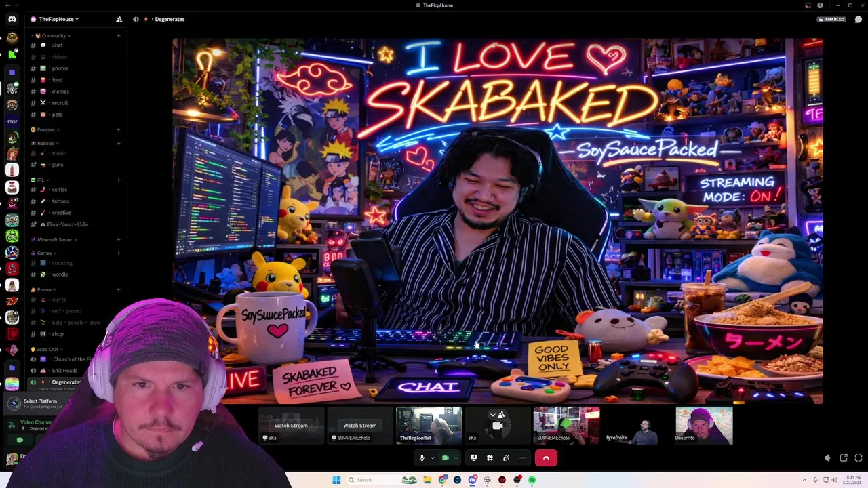The width and height of the screenshot is (868, 488).
Task: Open the chat bubble icon in the header
Action: pos(858,19)
